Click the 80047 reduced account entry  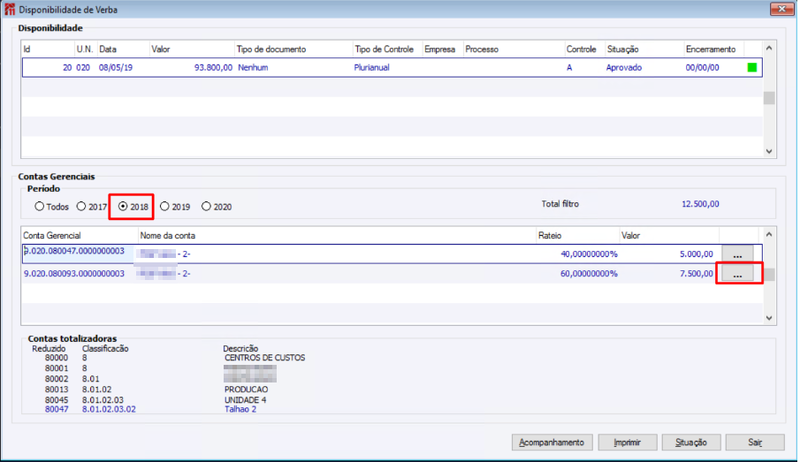pos(56,409)
